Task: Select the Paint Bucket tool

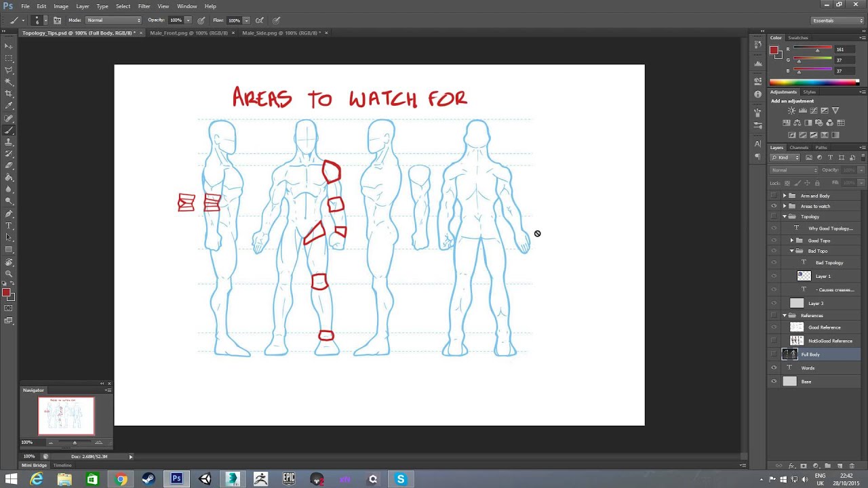Action: click(9, 178)
